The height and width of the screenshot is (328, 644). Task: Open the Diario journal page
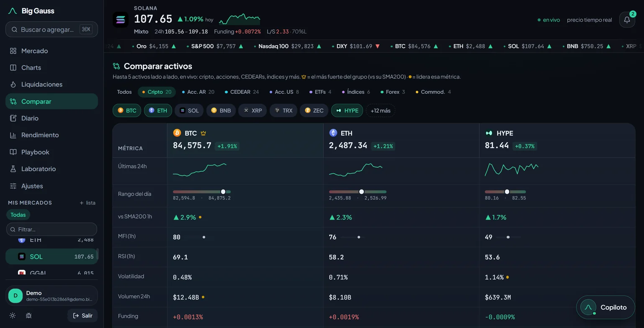pos(52,118)
